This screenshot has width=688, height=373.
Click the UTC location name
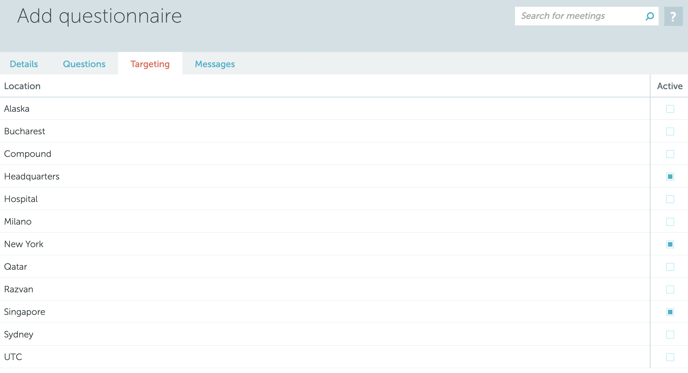pyautogui.click(x=13, y=357)
